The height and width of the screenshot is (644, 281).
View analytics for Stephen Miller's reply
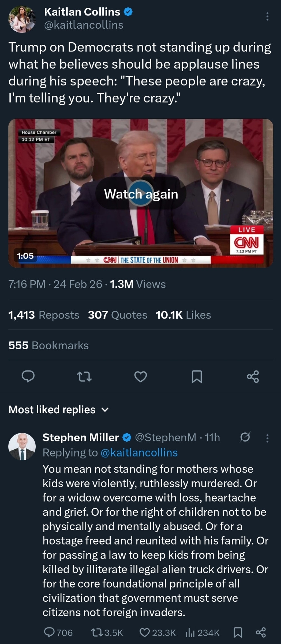(190, 632)
